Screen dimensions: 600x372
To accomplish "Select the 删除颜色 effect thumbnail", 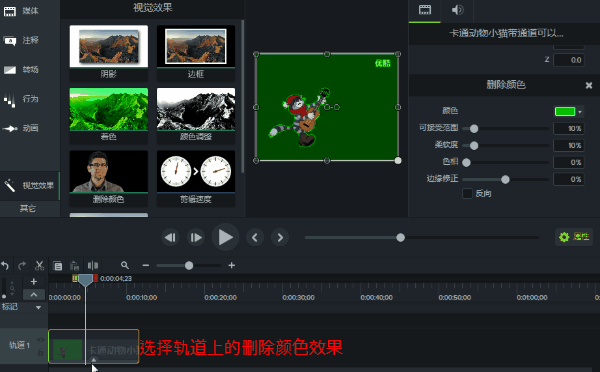I will click(109, 178).
